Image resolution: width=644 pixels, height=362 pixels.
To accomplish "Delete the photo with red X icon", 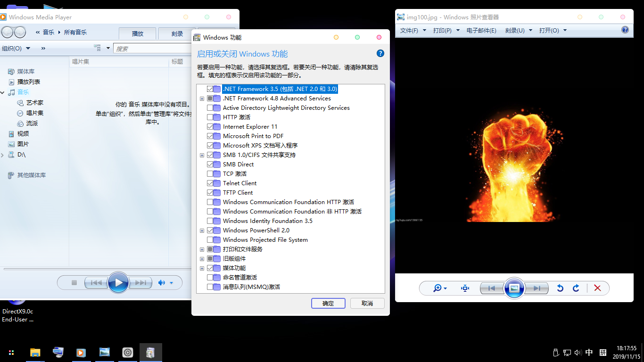I will pyautogui.click(x=597, y=288).
